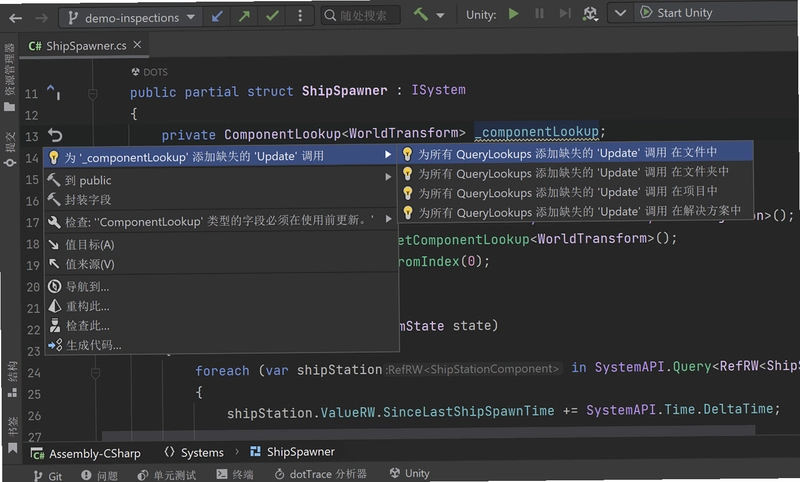Image resolution: width=800 pixels, height=482 pixels.
Task: Choose the 'To public' quick fix
Action: coord(220,180)
